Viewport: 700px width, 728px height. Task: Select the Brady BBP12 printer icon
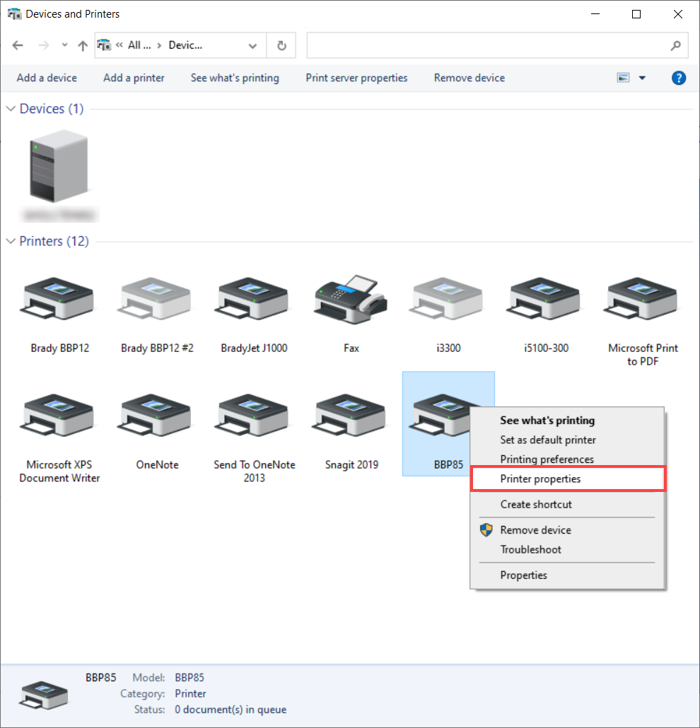click(57, 298)
